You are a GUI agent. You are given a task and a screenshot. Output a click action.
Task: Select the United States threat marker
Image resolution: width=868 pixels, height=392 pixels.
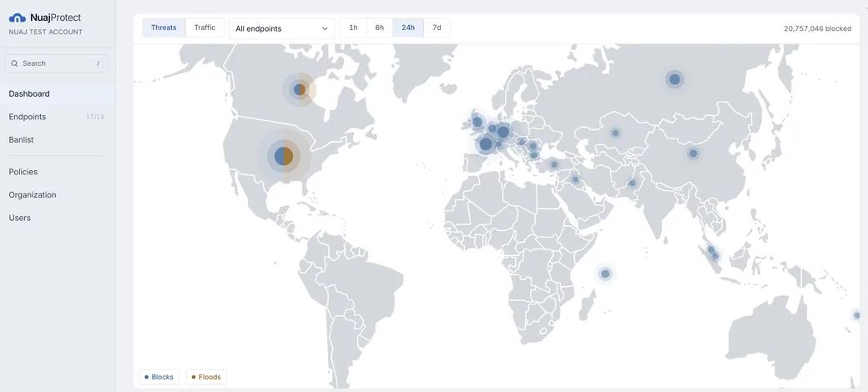(x=284, y=156)
